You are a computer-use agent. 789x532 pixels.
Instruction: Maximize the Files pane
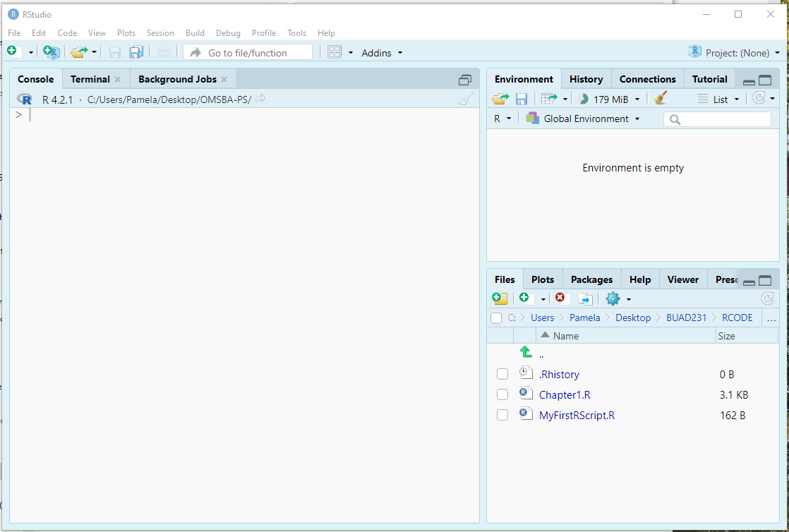pyautogui.click(x=765, y=280)
